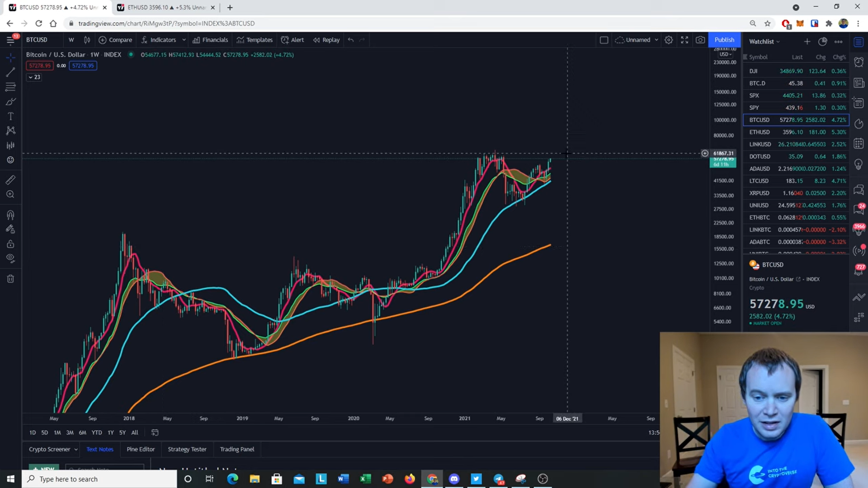Open Financials for the chart
Screen dimensions: 868x488
pos(210,40)
